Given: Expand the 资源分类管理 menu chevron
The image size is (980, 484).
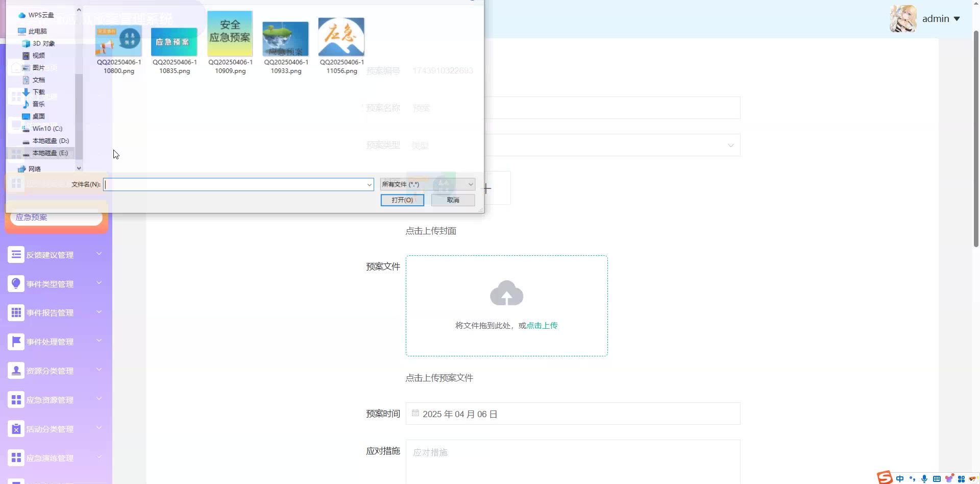Looking at the screenshot, I should tap(99, 369).
